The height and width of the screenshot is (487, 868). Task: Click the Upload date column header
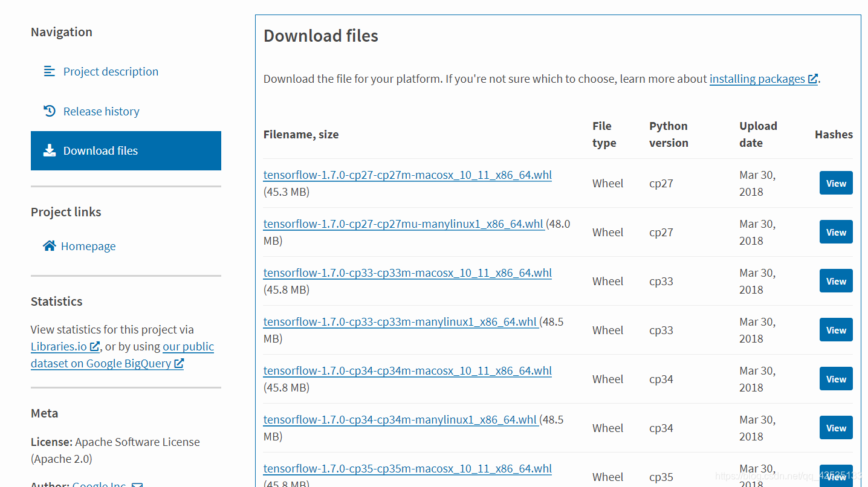click(x=758, y=134)
